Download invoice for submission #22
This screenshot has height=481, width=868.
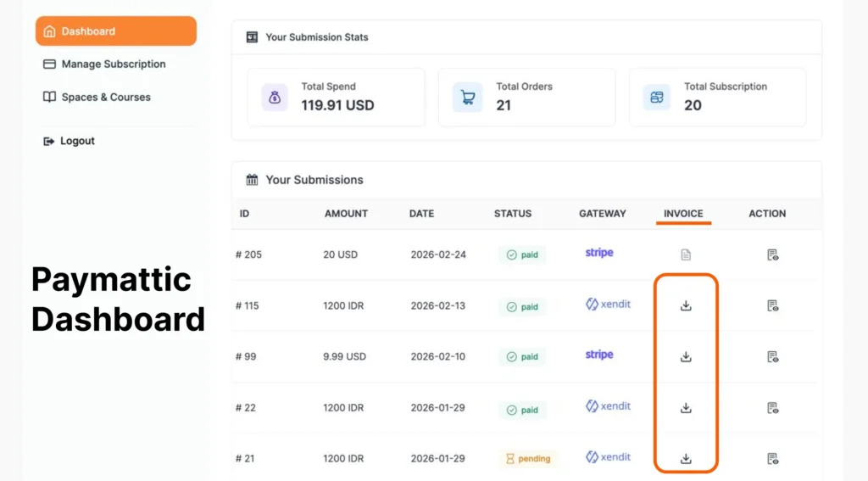(686, 408)
